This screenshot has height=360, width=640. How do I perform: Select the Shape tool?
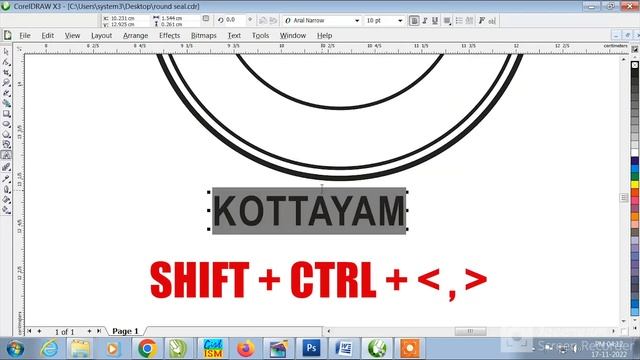(x=6, y=62)
